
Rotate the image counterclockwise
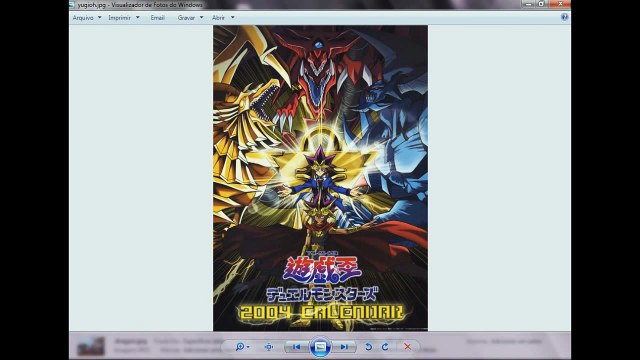(x=368, y=347)
